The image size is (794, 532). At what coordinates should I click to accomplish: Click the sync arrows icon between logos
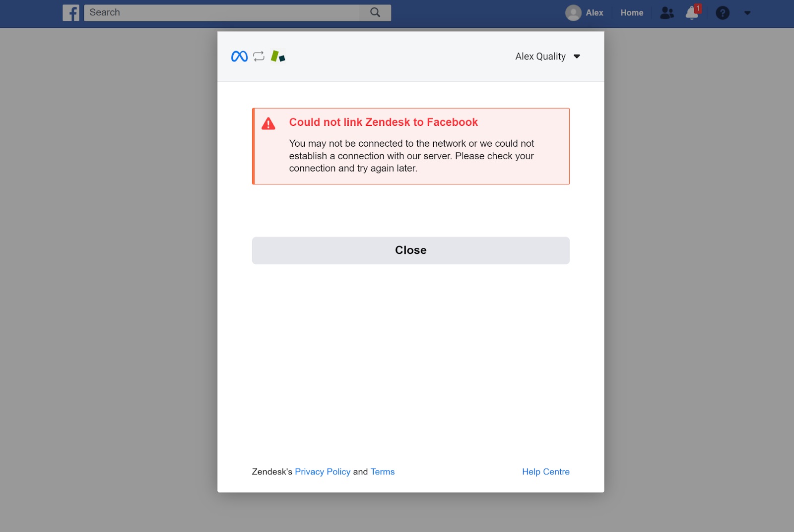click(x=259, y=57)
